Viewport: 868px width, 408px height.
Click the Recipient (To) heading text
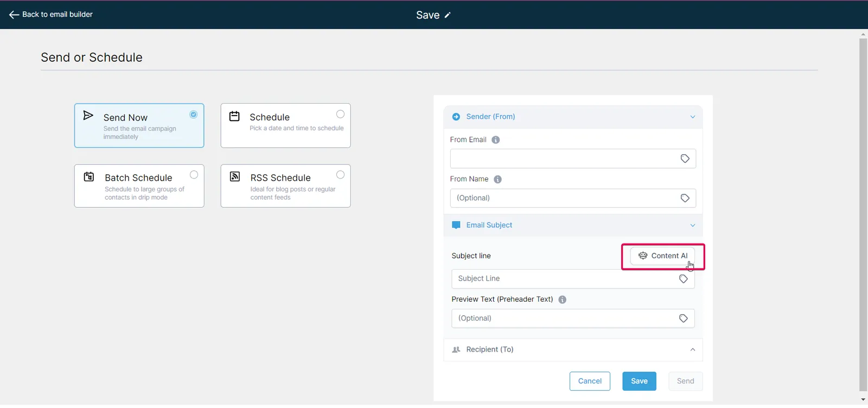coord(490,350)
